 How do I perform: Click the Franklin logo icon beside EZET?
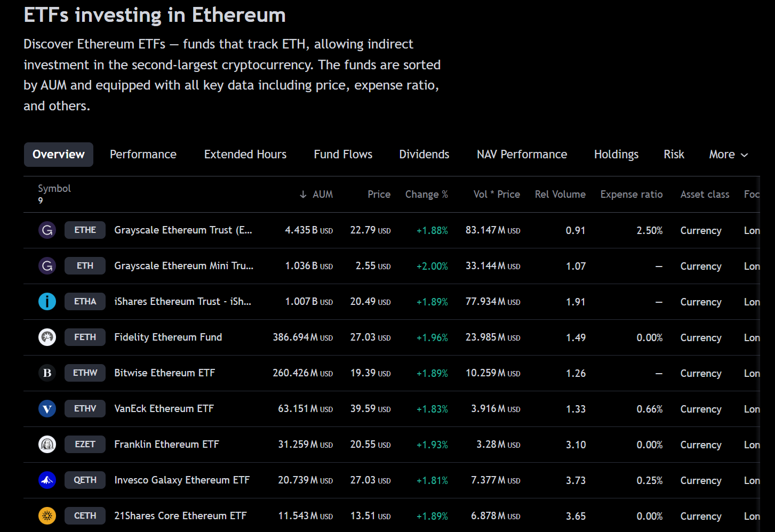47,445
